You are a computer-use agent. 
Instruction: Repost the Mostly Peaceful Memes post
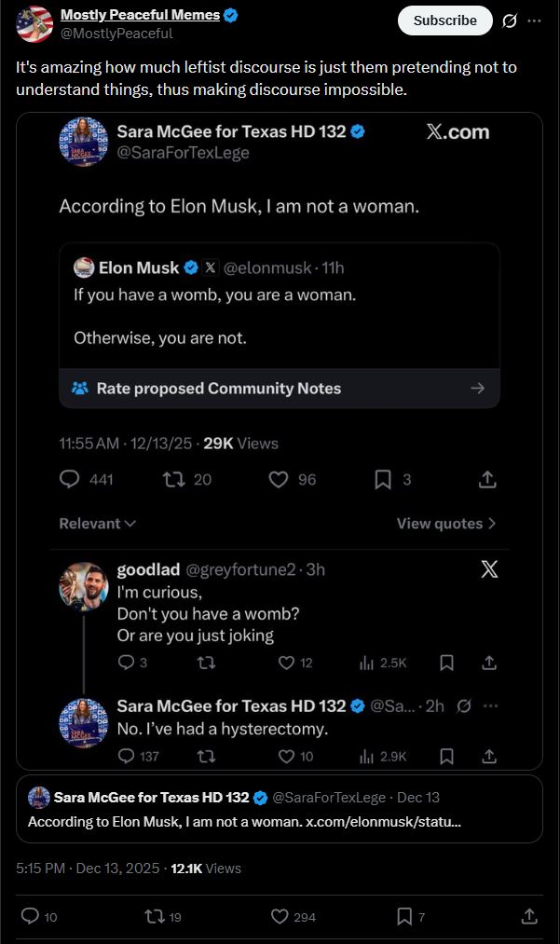coord(155,917)
